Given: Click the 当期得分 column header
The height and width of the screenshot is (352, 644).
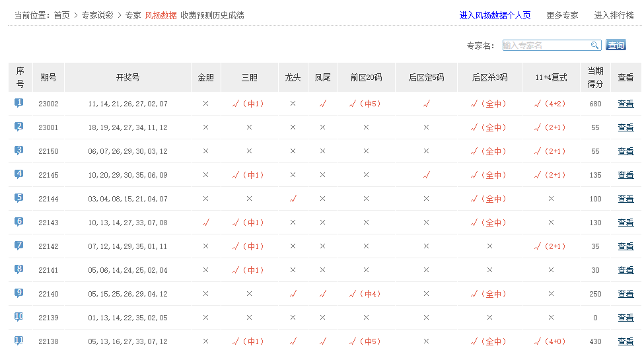Looking at the screenshot, I should click(x=595, y=77).
